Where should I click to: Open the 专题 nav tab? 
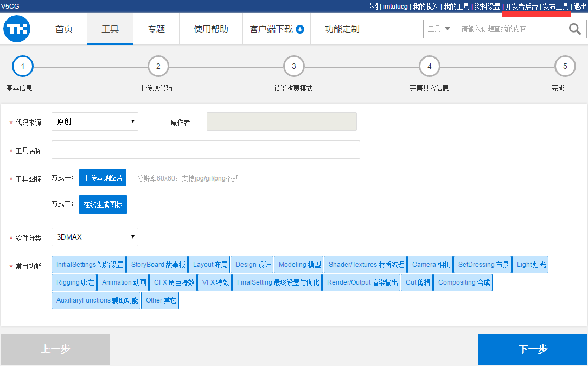pos(156,29)
